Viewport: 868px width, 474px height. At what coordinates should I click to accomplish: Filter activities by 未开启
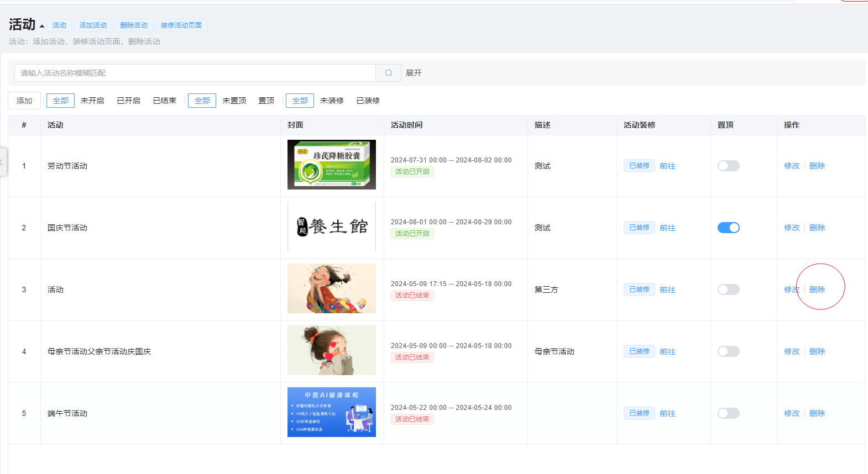92,101
